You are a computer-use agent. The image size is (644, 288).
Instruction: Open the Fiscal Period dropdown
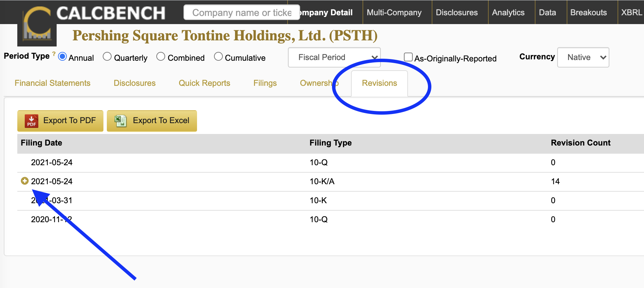point(334,57)
